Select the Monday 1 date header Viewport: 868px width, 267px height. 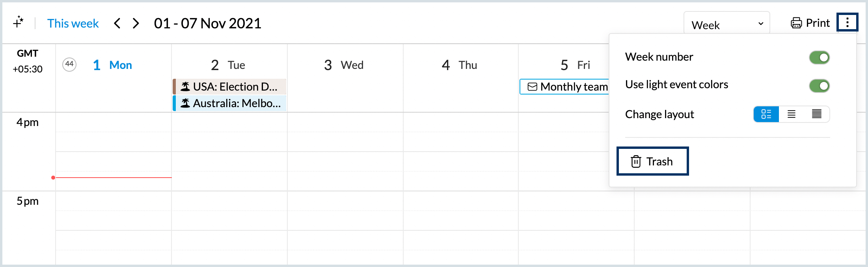click(x=113, y=65)
